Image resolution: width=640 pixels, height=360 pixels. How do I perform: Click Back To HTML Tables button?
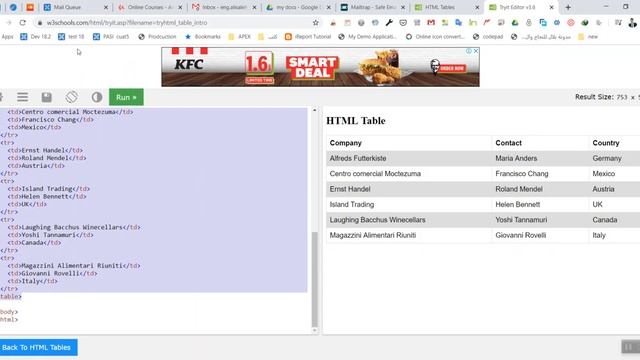(x=38, y=347)
